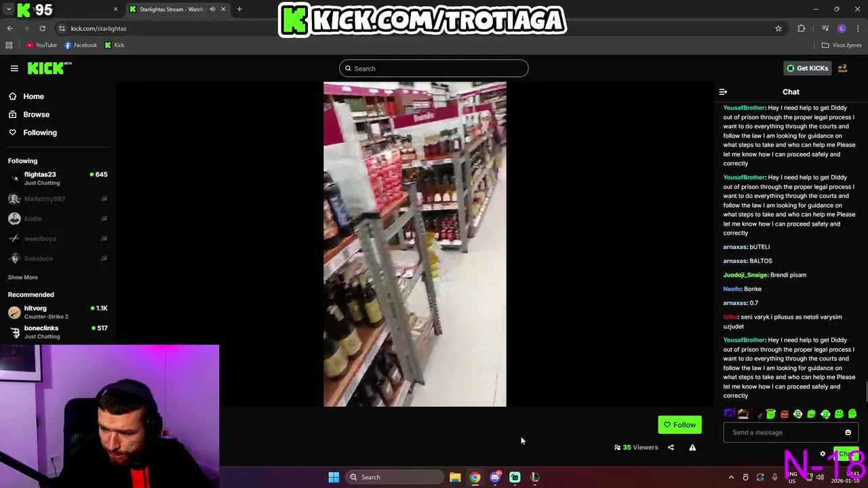
Task: Toggle the microphone icon in system tray
Action: coord(774,477)
